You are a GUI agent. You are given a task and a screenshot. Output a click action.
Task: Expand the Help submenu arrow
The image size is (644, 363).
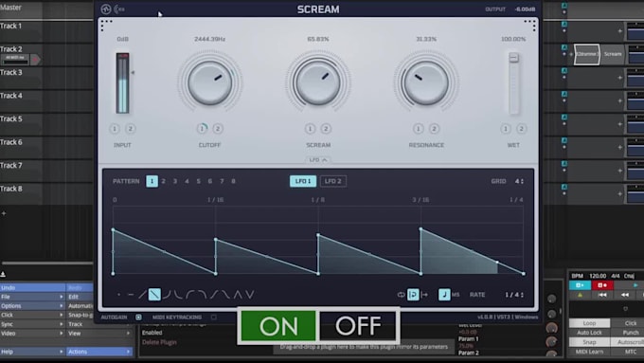[x=62, y=352]
